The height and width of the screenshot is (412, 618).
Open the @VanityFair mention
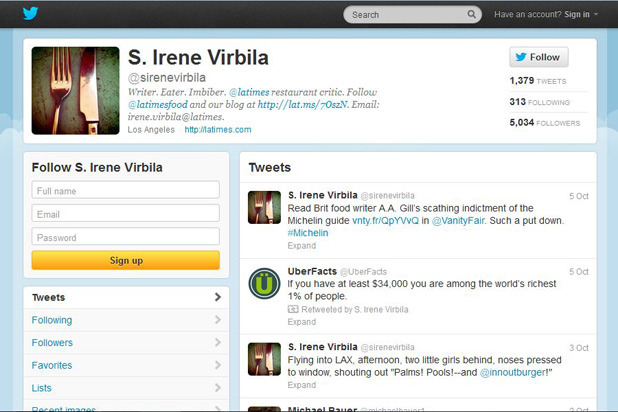click(458, 220)
